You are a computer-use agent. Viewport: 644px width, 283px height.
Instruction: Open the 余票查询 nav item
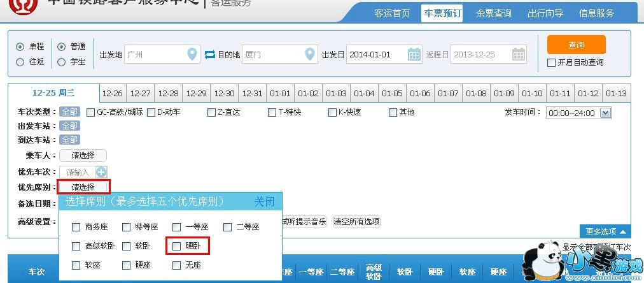click(x=494, y=13)
